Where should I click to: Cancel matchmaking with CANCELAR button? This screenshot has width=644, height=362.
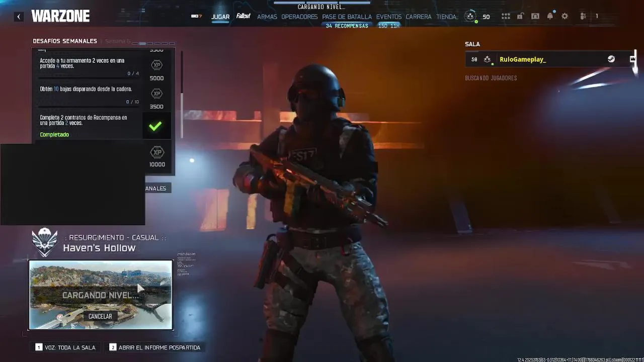(x=100, y=316)
